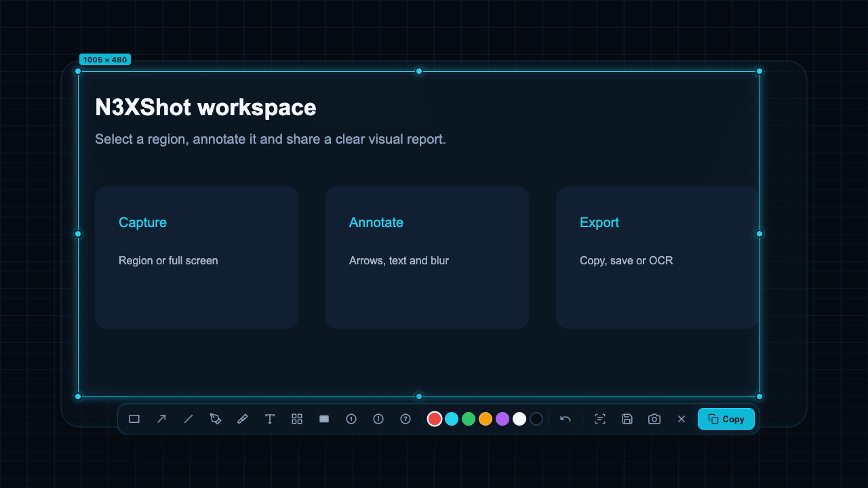Screen dimensions: 868x488
Task: Select the Highlighter marker tool
Action: tap(243, 419)
